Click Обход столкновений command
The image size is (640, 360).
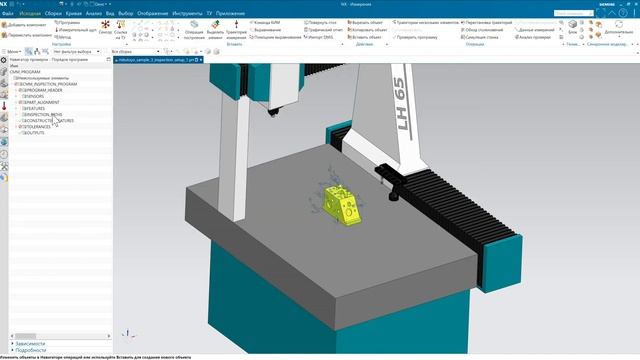pos(482,30)
